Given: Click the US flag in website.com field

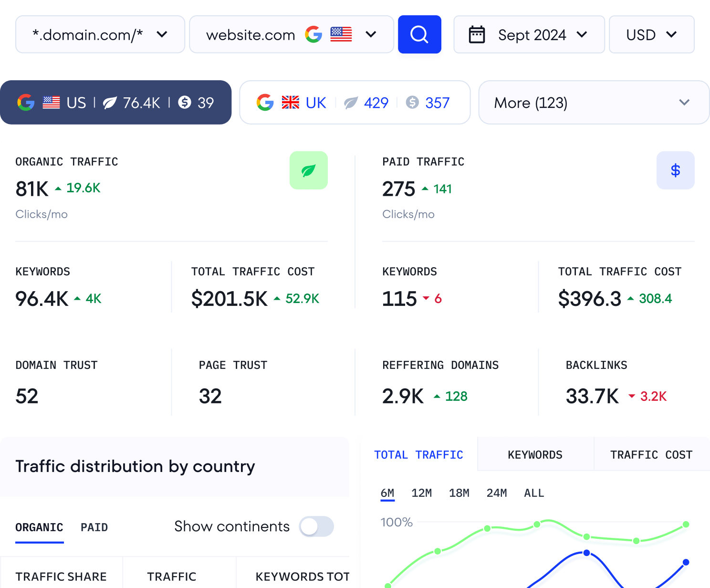Looking at the screenshot, I should click(341, 34).
